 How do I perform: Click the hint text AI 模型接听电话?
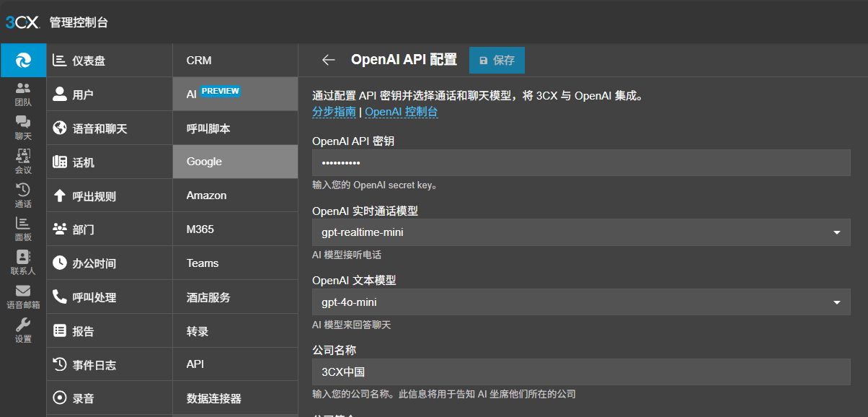(347, 255)
